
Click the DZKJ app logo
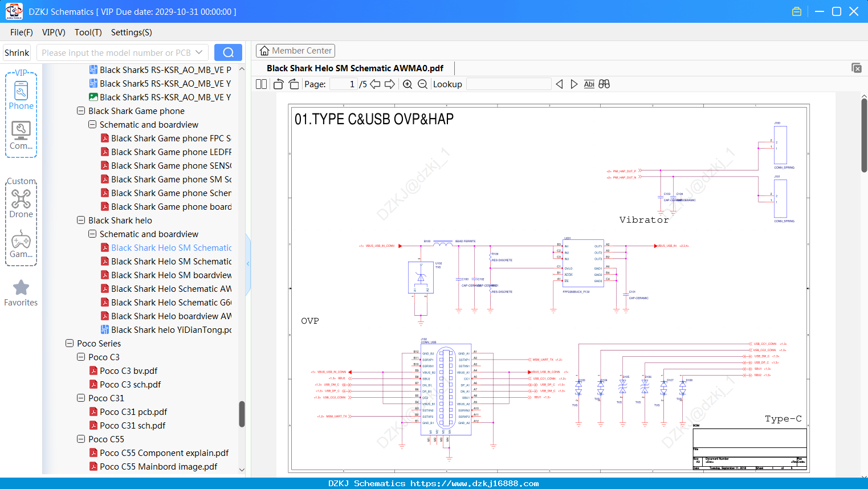14,11
